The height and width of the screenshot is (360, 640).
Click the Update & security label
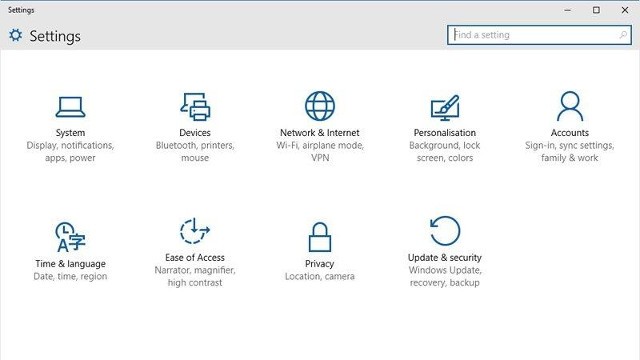pyautogui.click(x=445, y=258)
